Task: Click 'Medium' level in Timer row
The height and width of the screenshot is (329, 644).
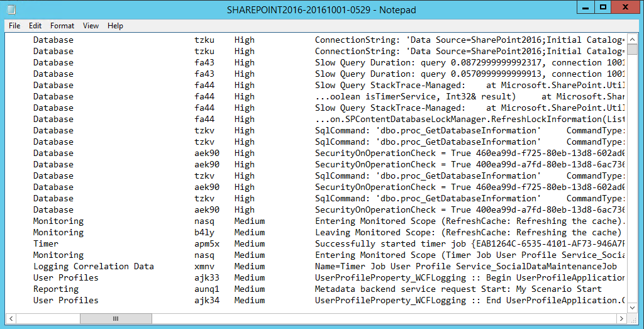Action: (250, 243)
